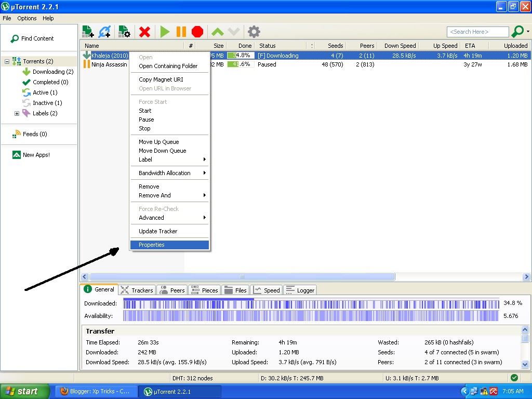Viewport: 532px width, 399px height.
Task: Click the orange Pause torrent icon
Action: click(x=181, y=32)
